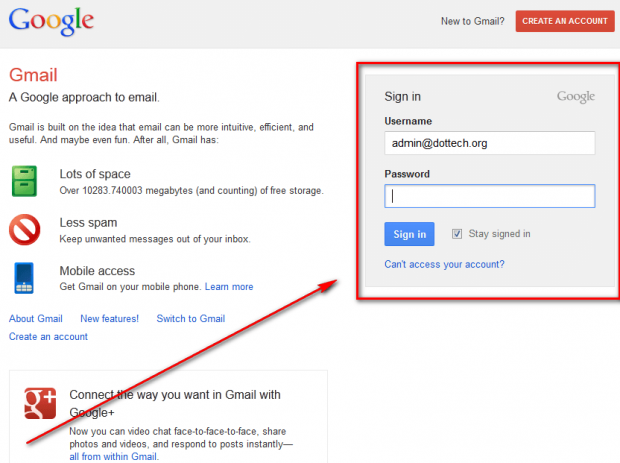Click the blue Sign in button
Image resolution: width=620 pixels, height=463 pixels.
pyautogui.click(x=409, y=234)
